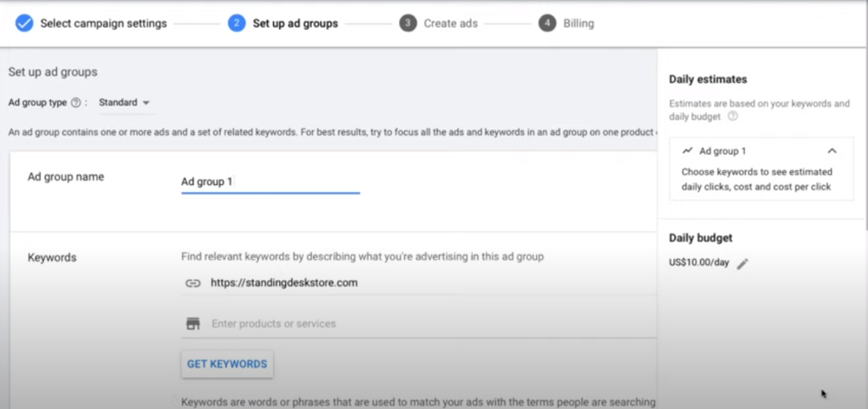
Task: Click the step 3 number circle
Action: coord(408,23)
